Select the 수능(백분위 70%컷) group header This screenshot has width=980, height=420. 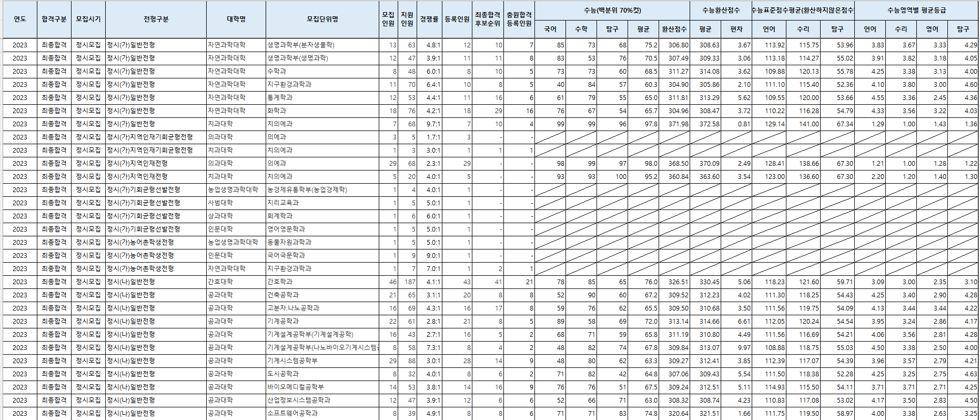(x=612, y=11)
